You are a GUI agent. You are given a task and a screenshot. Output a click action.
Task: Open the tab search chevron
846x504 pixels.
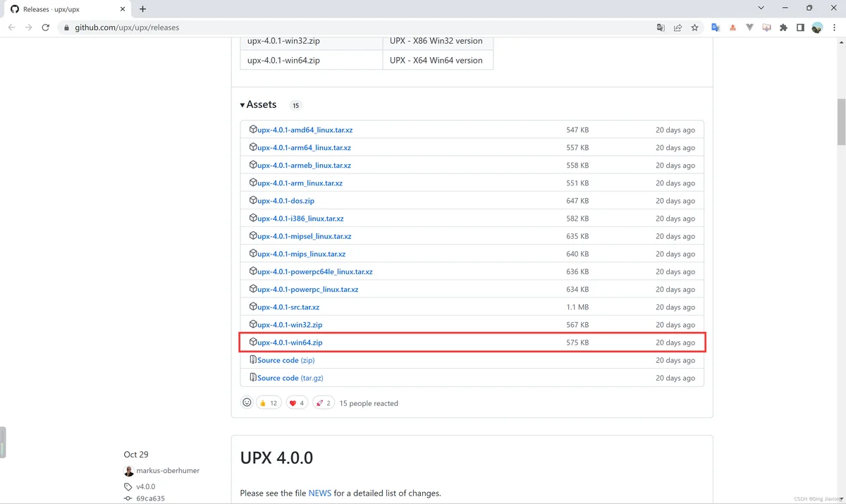[x=761, y=8]
